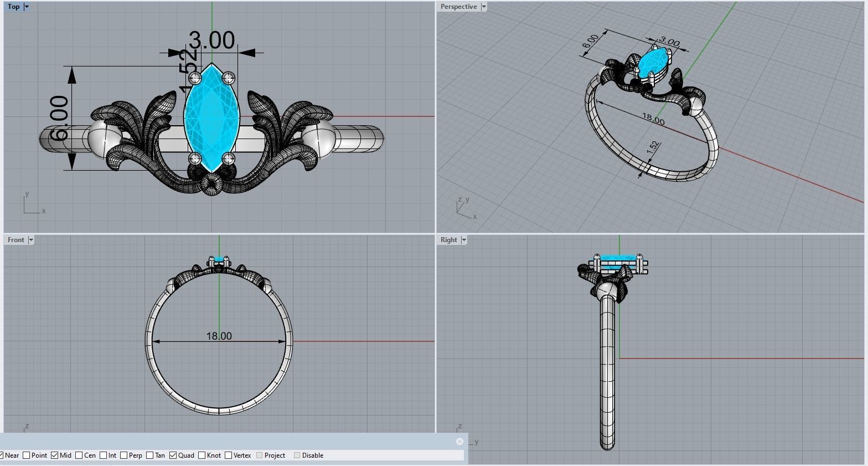The width and height of the screenshot is (868, 466).
Task: Enable the Vertex object snap
Action: 228,455
